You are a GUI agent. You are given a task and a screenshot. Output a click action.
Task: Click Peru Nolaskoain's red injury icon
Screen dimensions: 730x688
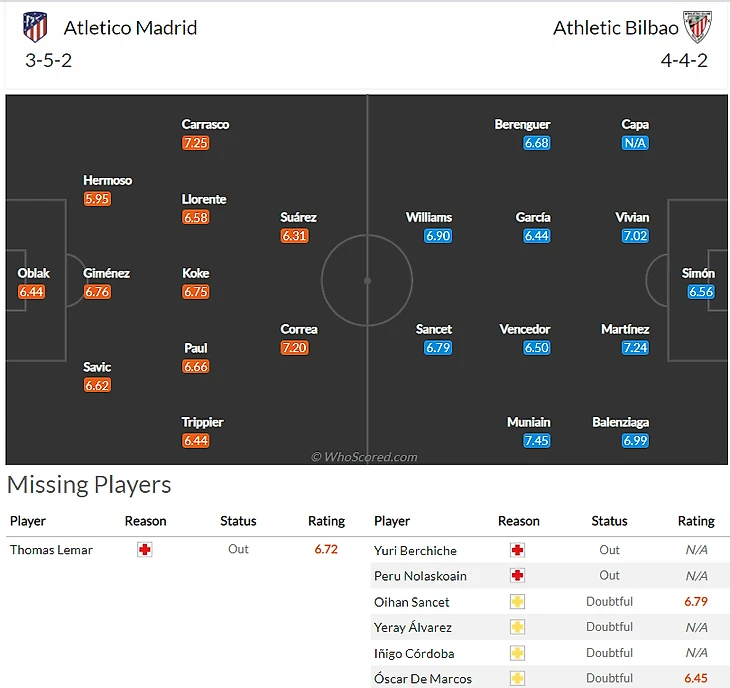coord(517,576)
